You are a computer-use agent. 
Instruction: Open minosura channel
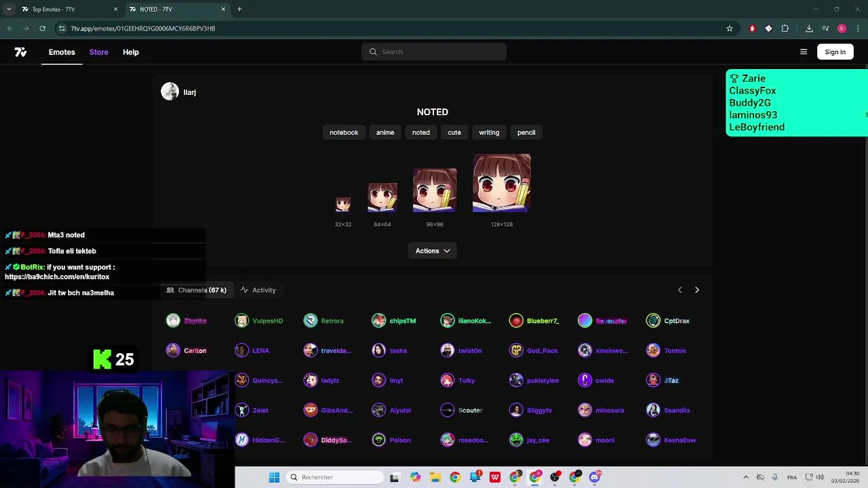[601, 410]
